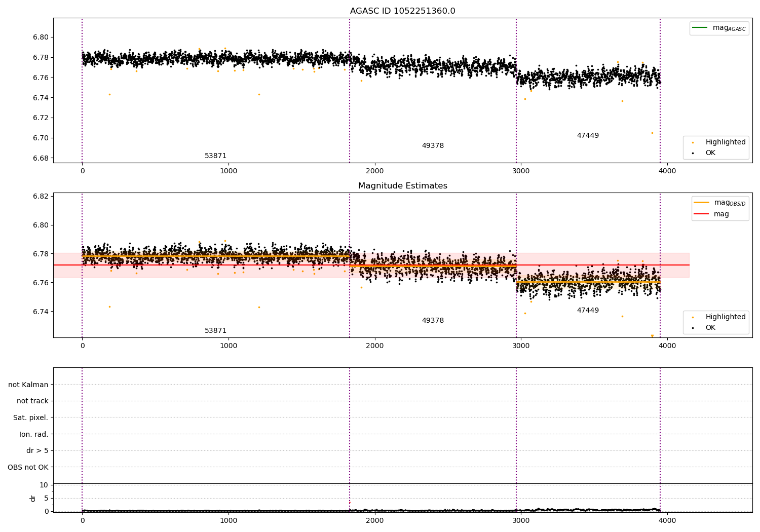
Task: Click the 2000 x-tick of the top plot
Action: click(x=375, y=171)
